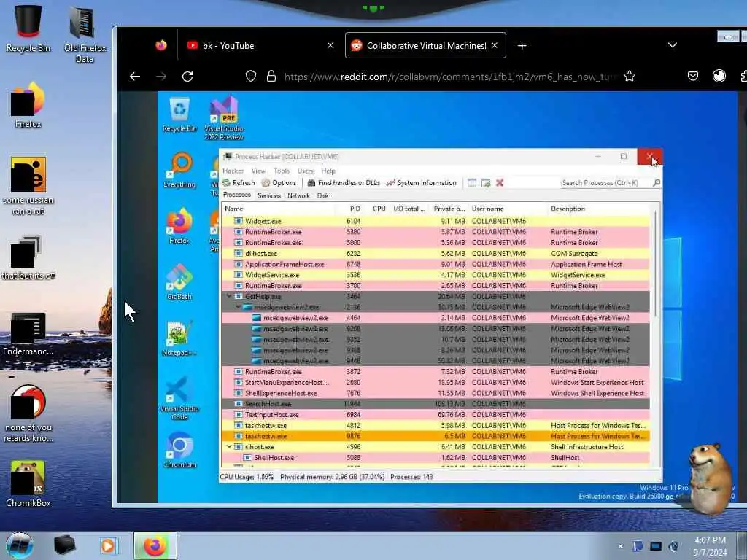Close the bk - YouTube tab
Viewport: 747px width, 560px height.
pyautogui.click(x=330, y=45)
